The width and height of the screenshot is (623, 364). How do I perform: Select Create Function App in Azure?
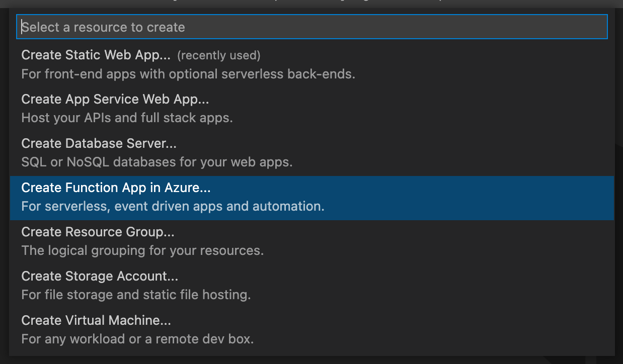pos(312,198)
